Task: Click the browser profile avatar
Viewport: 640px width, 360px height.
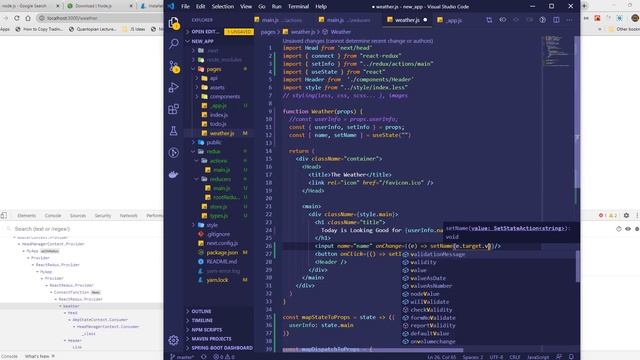Action: [x=635, y=18]
